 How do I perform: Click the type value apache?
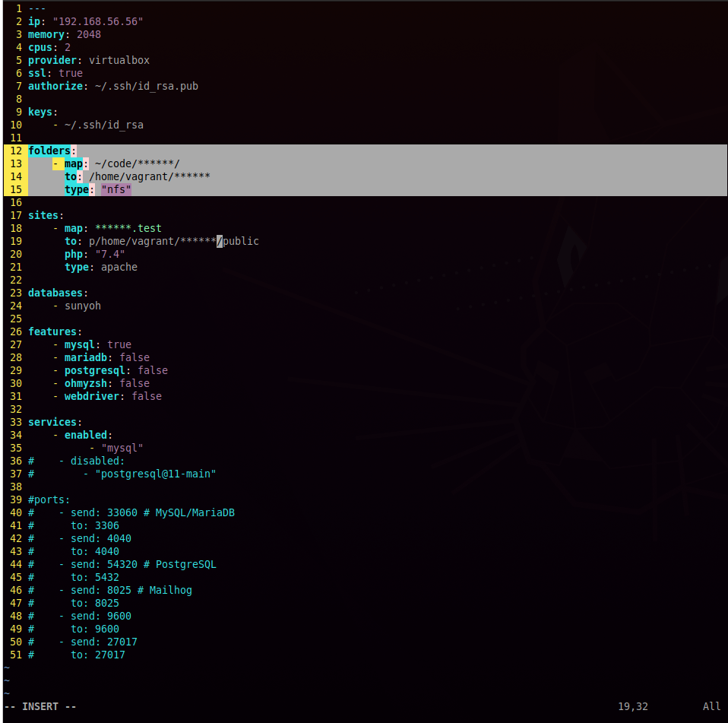click(x=119, y=267)
